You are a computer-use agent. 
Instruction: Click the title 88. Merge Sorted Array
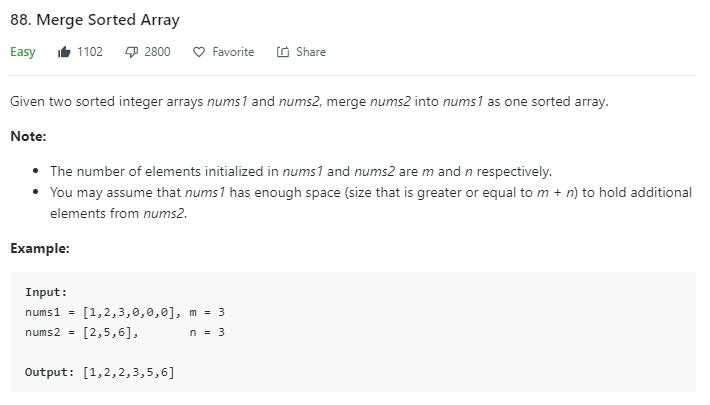click(x=95, y=20)
